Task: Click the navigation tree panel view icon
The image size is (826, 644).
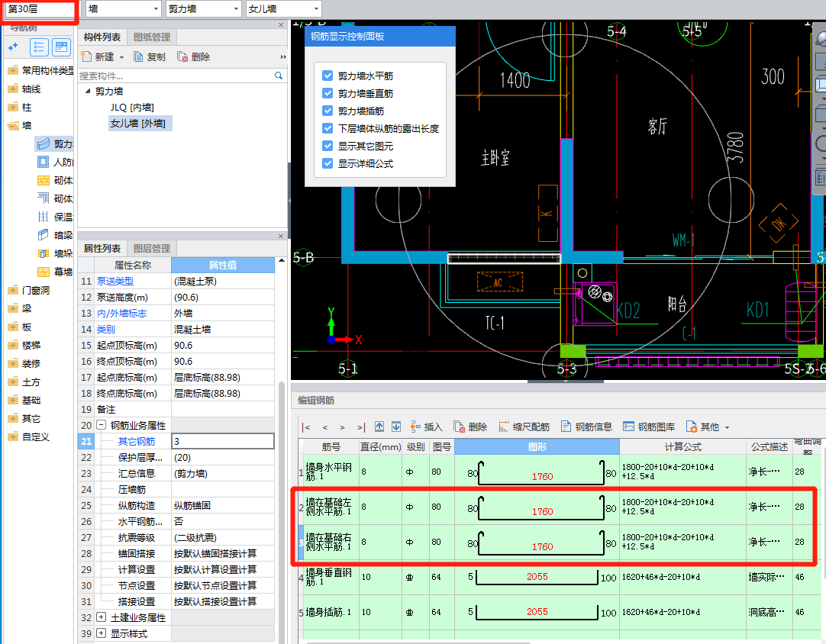Action: pos(61,47)
